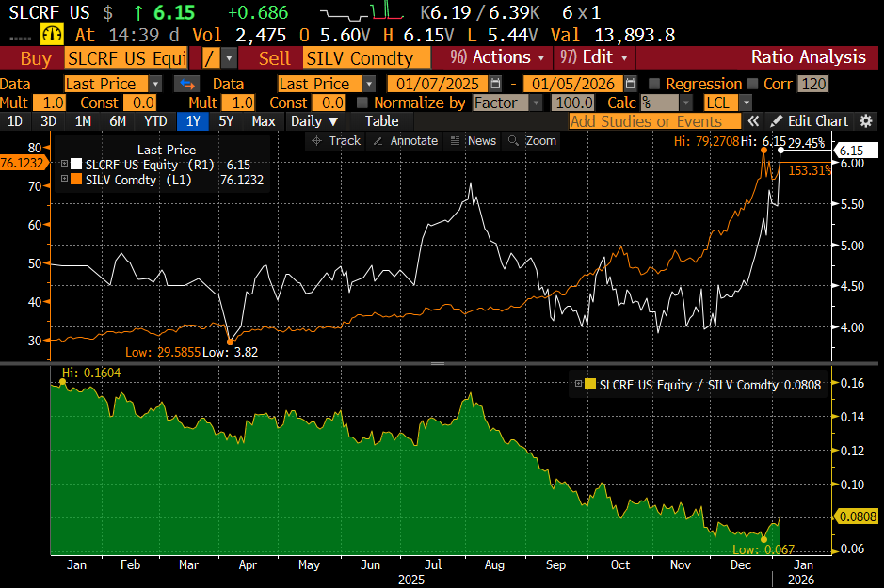
Task: Select 6M time range tab
Action: tap(118, 121)
